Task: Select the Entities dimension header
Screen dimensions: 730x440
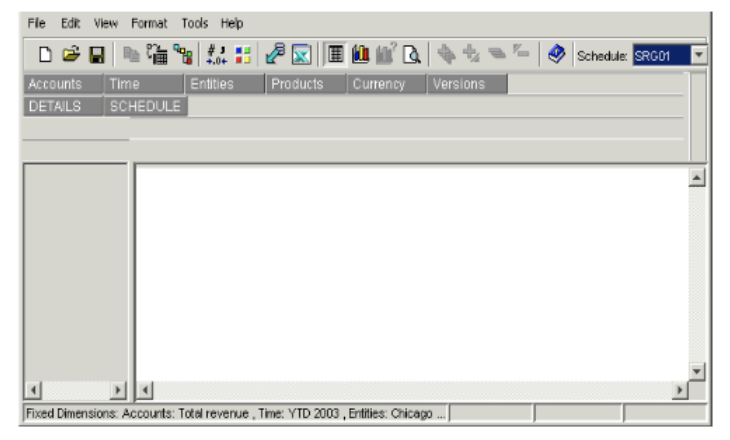Action: tap(224, 85)
